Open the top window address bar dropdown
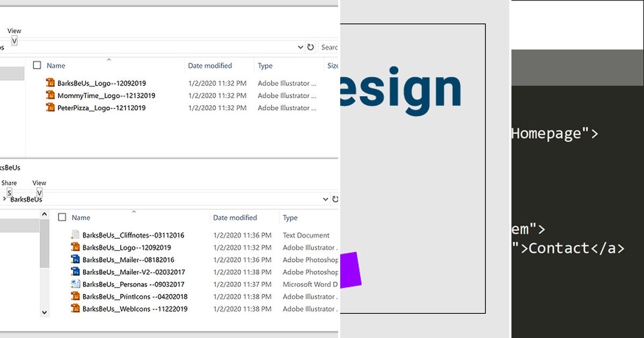Screen dimensions: 644x338 click(301, 47)
